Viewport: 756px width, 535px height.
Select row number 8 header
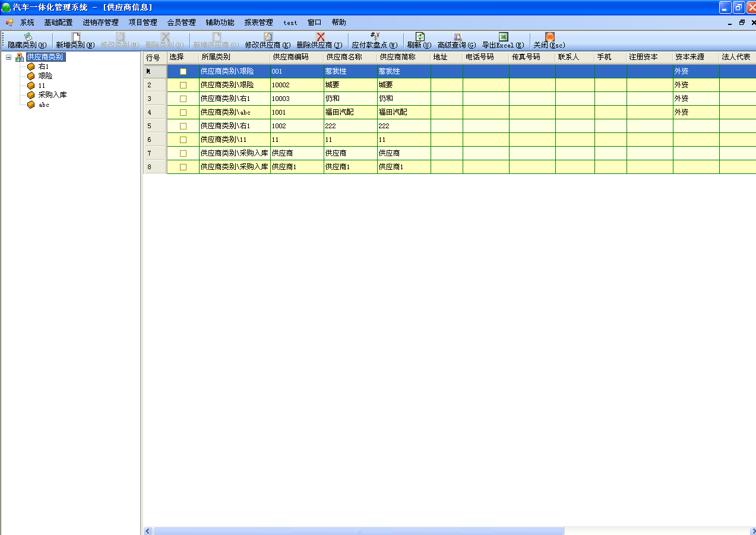pos(155,167)
